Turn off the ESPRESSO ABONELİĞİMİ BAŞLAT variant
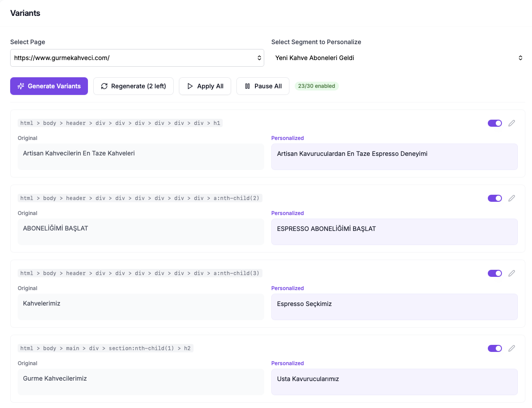 (x=494, y=198)
